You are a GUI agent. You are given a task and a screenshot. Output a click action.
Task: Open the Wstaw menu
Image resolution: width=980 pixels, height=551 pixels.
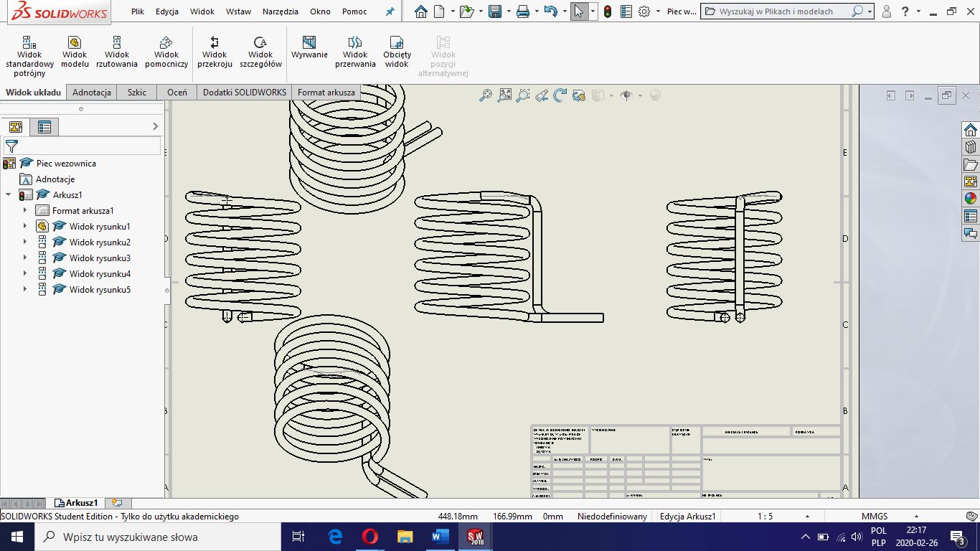coord(238,11)
